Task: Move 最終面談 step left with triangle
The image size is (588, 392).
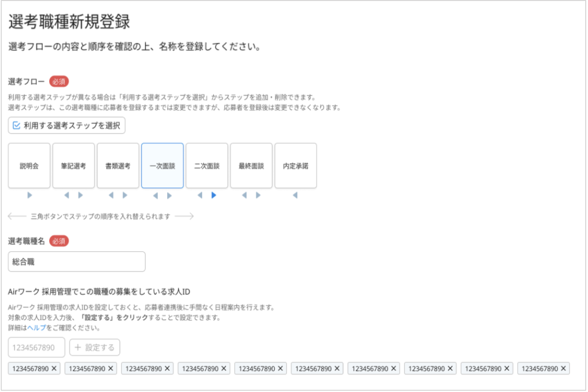Action: click(x=244, y=195)
